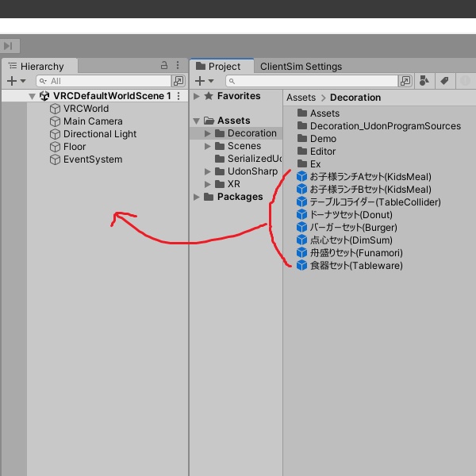Screen dimensions: 476x476
Task: Select 食器セット(Tableware) prefab
Action: click(350, 266)
